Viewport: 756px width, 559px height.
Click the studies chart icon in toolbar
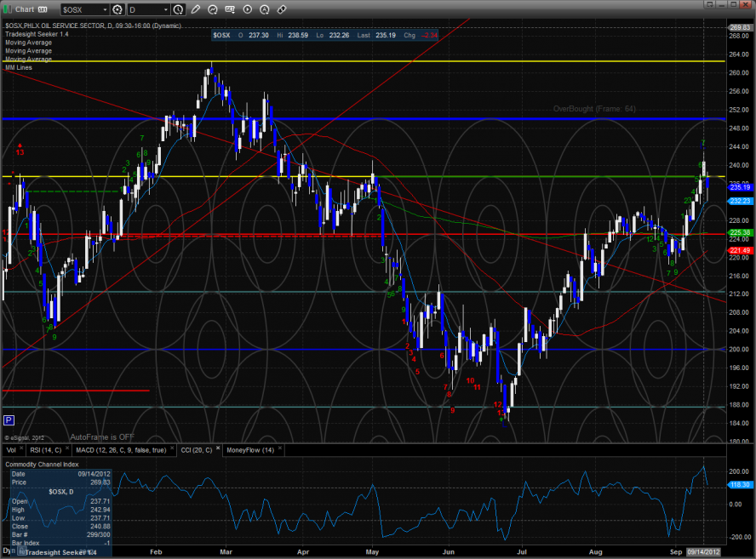pos(214,9)
